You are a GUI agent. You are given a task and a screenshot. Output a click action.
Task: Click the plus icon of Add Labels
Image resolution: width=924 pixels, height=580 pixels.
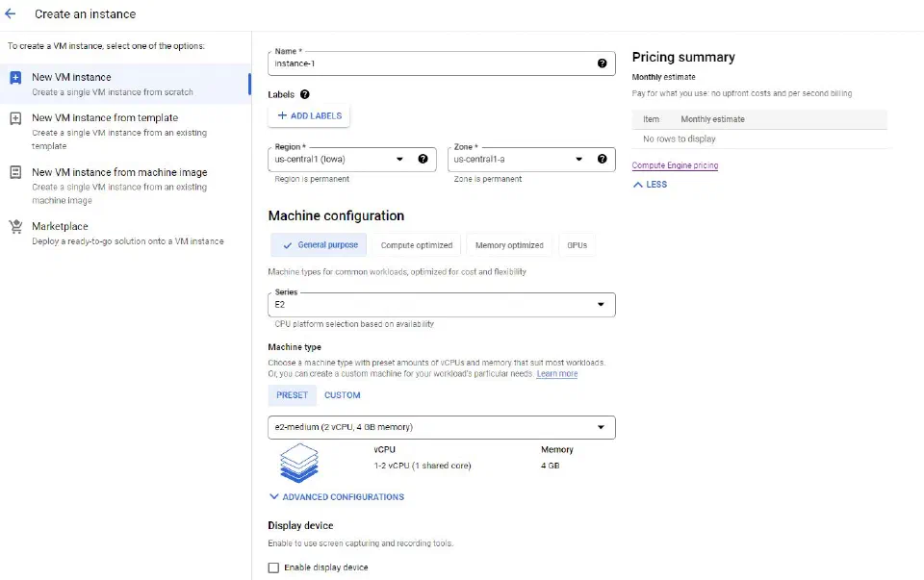pos(282,116)
